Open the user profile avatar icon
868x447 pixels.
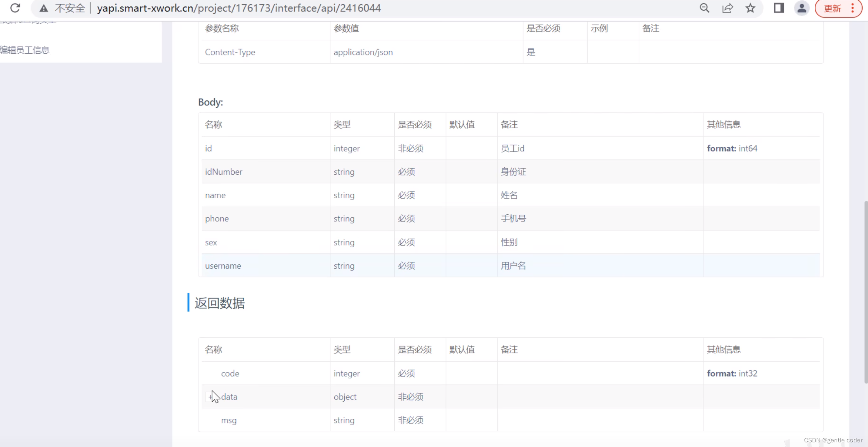802,8
